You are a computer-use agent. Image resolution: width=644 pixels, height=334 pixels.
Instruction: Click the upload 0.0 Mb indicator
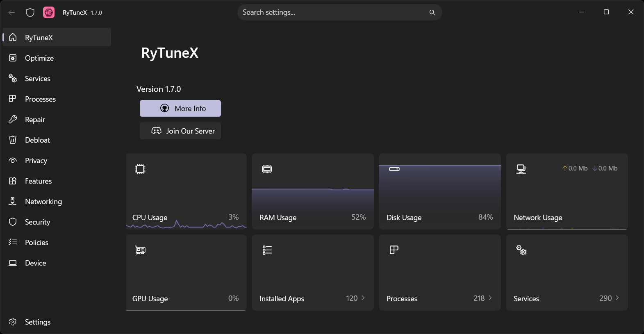575,168
